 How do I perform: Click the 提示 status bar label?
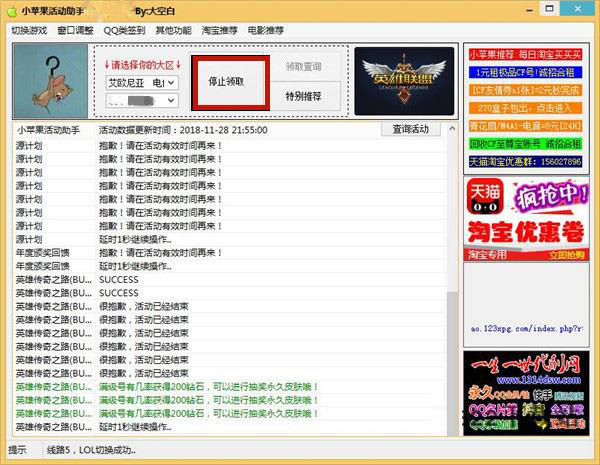17,450
